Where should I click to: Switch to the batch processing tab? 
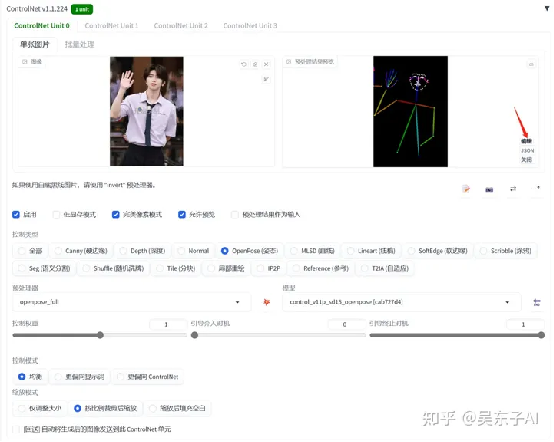[x=79, y=45]
